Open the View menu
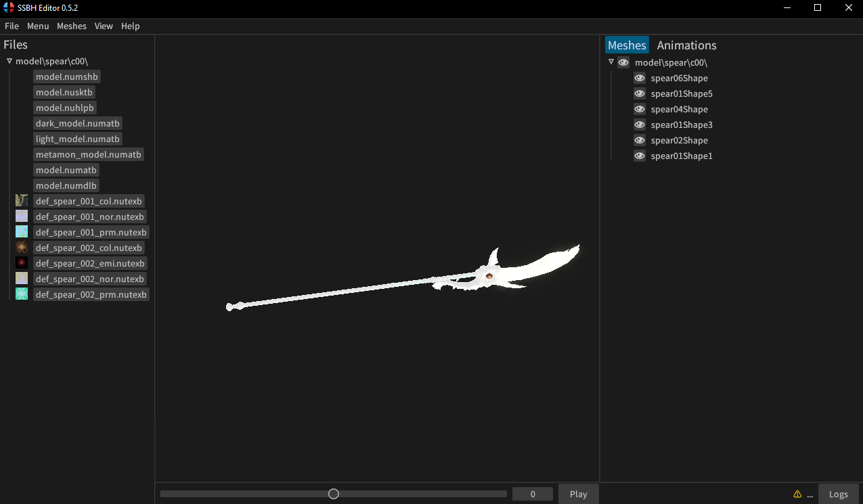This screenshot has height=504, width=863. 104,26
